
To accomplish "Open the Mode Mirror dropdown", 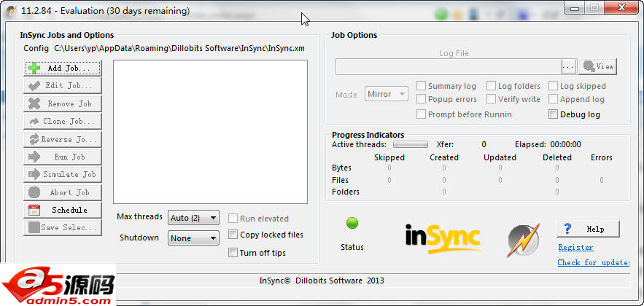I will click(x=387, y=94).
